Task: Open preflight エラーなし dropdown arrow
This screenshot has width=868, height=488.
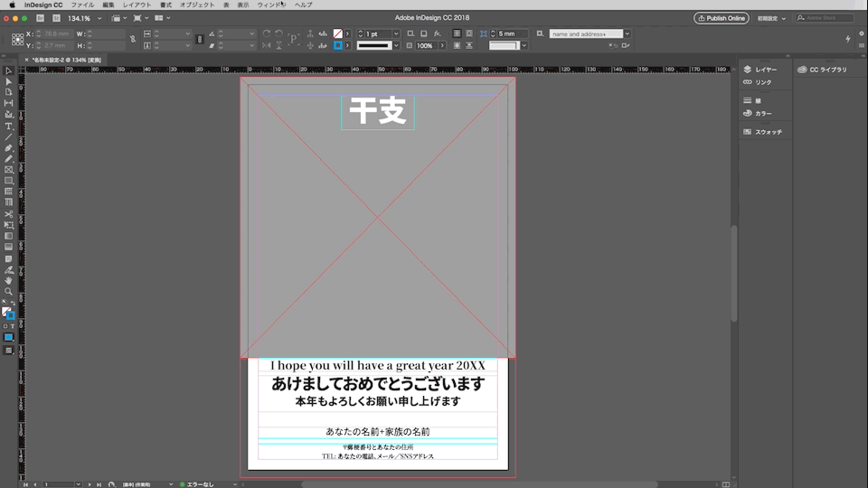Action: tap(235, 484)
